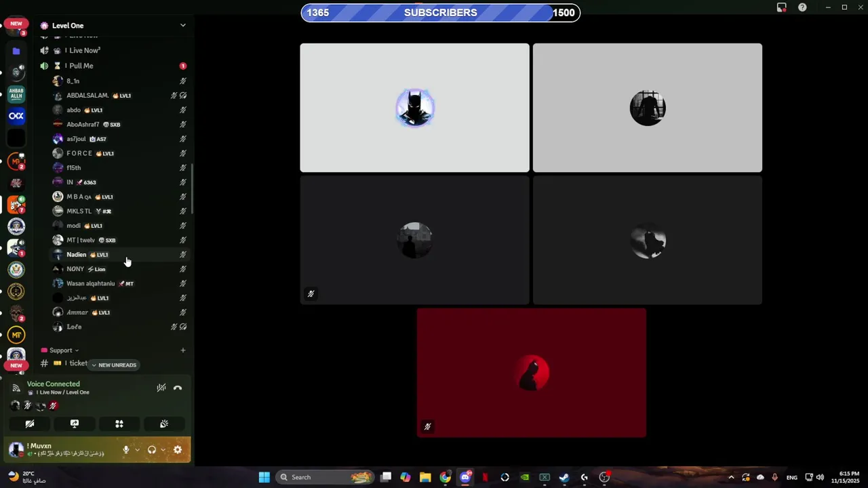Show hidden system tray icons
Image resolution: width=868 pixels, height=488 pixels.
click(731, 477)
